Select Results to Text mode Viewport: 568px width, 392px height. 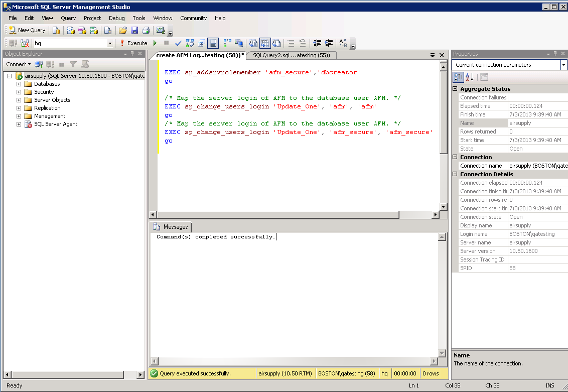click(x=253, y=43)
